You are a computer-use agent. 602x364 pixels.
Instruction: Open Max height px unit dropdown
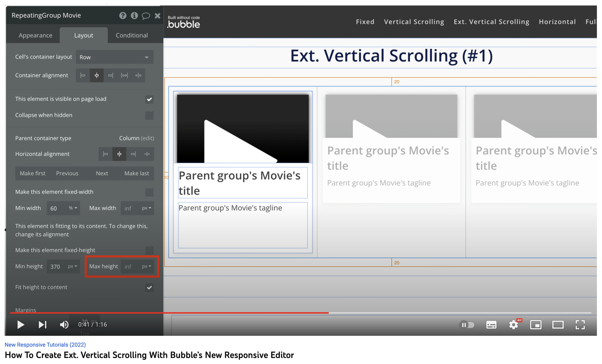click(x=147, y=266)
